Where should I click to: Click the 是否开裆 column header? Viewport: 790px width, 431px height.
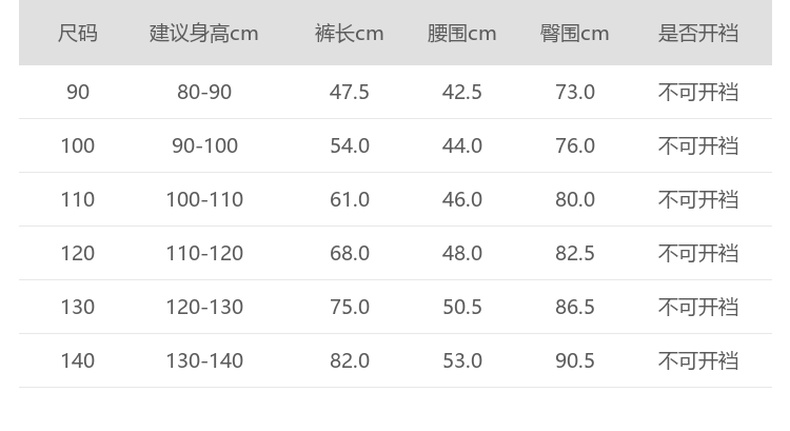point(698,33)
